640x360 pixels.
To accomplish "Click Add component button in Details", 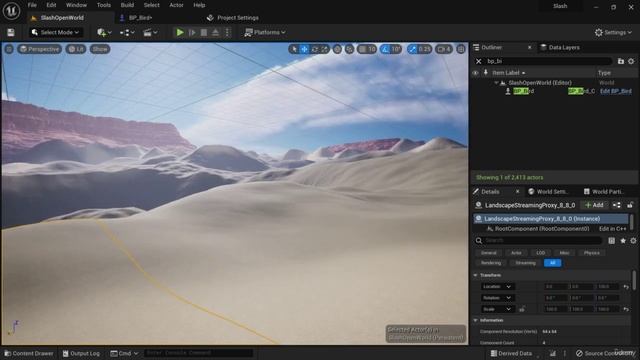I will coord(594,205).
